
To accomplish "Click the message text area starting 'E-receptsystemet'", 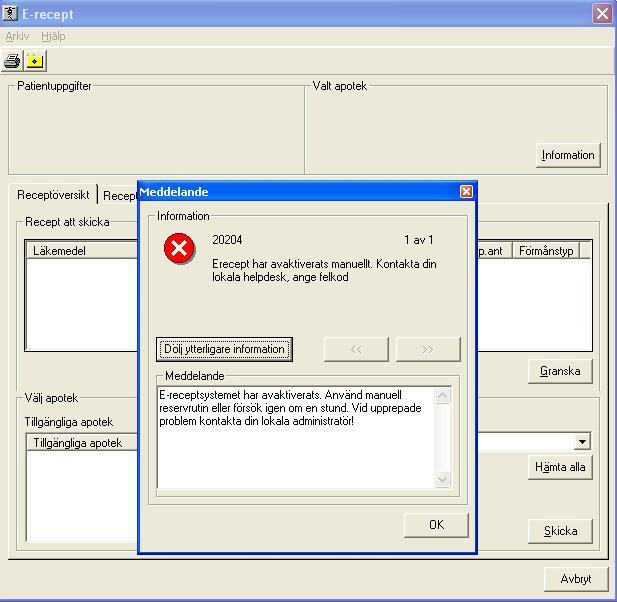I will [x=296, y=438].
